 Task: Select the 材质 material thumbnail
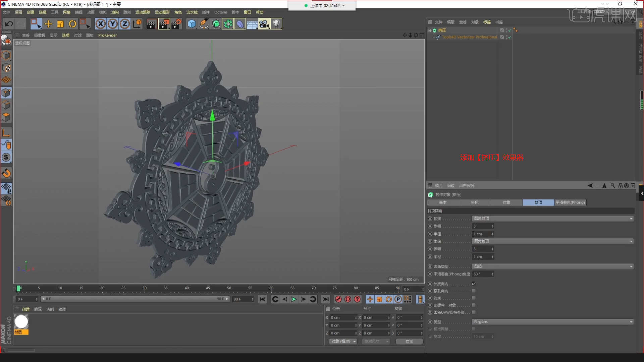[21, 324]
